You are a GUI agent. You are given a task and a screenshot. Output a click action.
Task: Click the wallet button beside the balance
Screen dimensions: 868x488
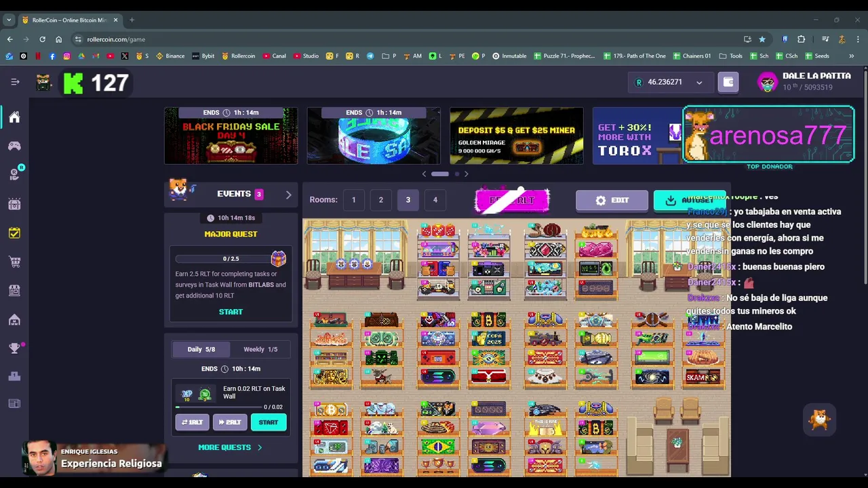click(728, 82)
